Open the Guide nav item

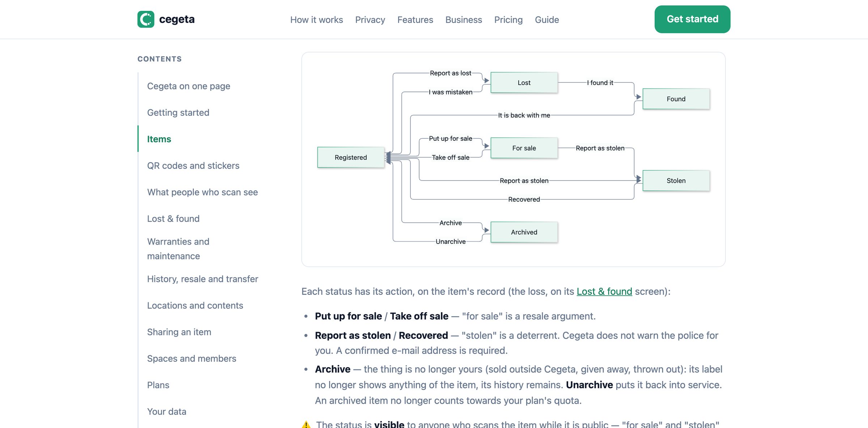point(547,20)
